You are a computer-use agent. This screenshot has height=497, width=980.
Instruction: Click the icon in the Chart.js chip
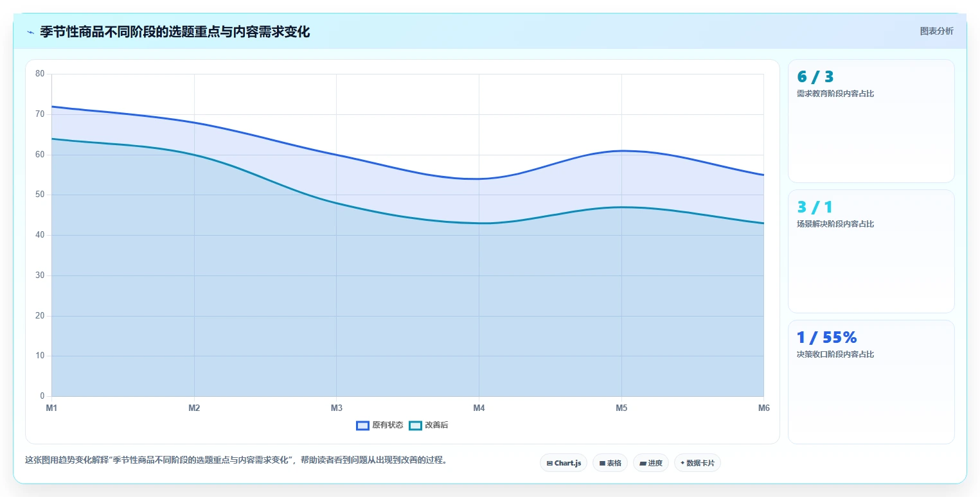tap(549, 463)
